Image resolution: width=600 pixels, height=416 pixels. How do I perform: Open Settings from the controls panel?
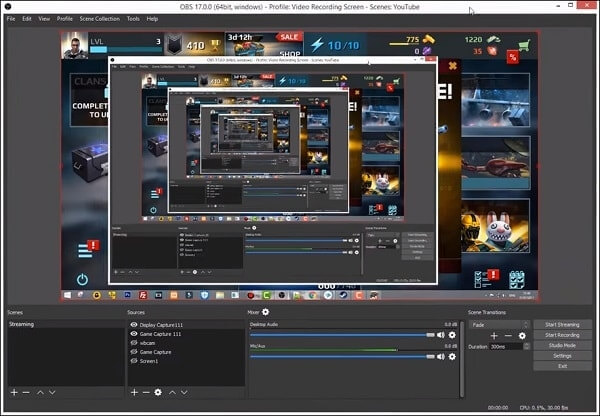[x=562, y=356]
